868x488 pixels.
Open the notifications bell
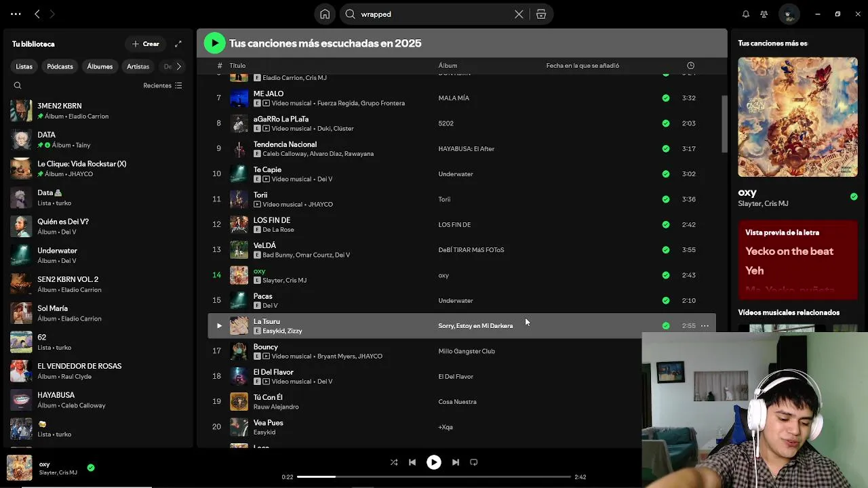click(x=746, y=14)
